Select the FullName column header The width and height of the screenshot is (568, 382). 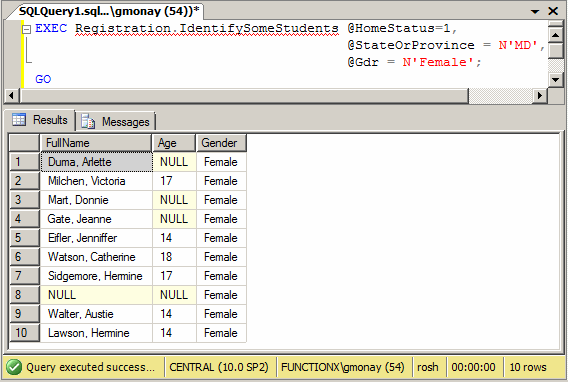pos(96,143)
